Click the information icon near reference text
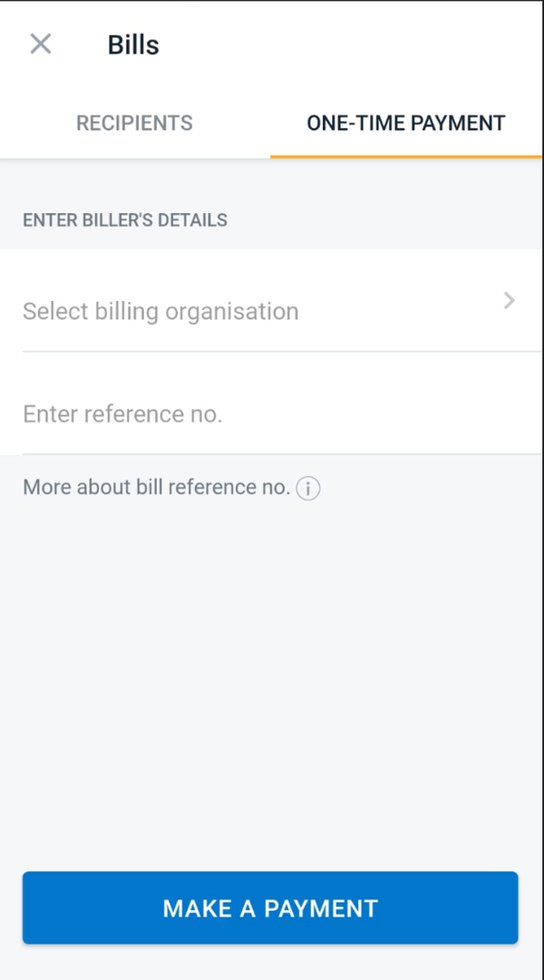Image resolution: width=544 pixels, height=980 pixels. click(307, 488)
